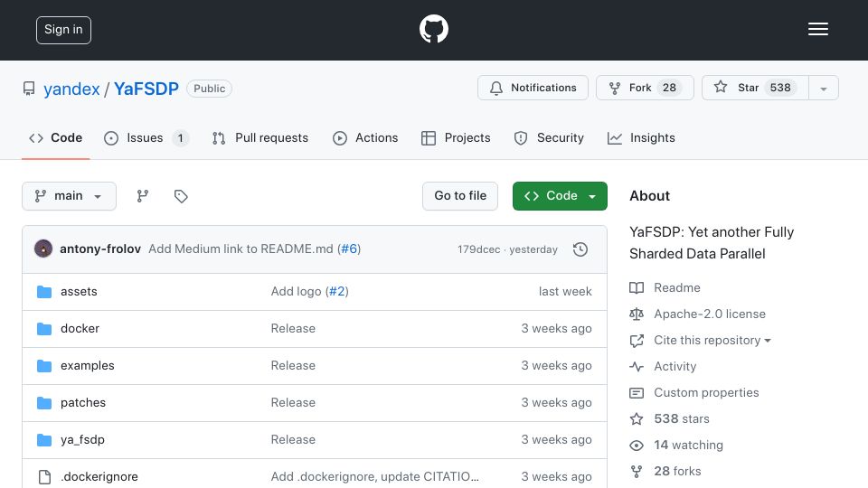Viewport: 868px width, 488px height.
Task: Go to the Projects tab
Action: [456, 137]
